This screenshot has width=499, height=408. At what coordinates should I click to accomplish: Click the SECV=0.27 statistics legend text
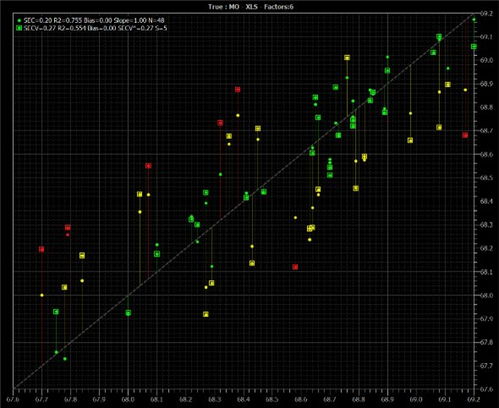[x=95, y=28]
